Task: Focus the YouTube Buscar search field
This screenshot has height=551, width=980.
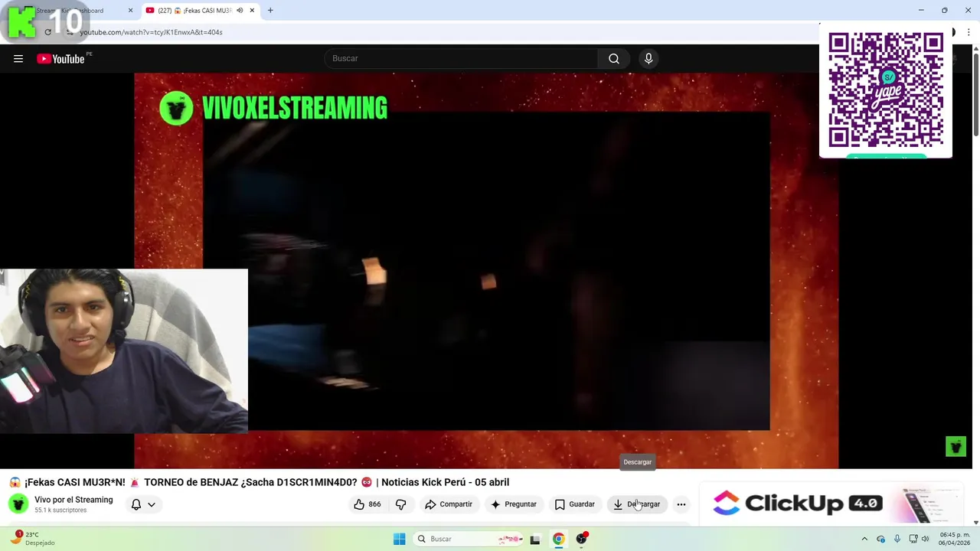Action: tap(462, 59)
